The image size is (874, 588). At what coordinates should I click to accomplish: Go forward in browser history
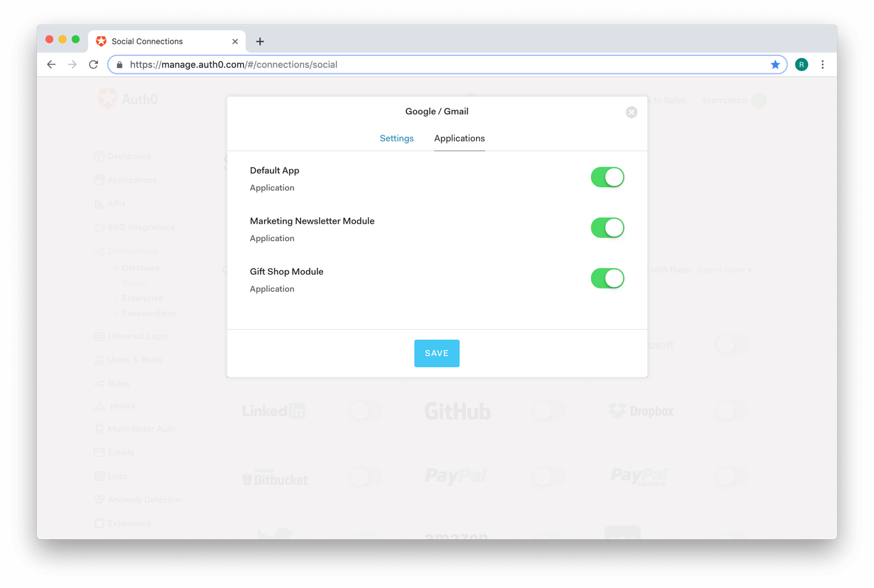tap(72, 65)
